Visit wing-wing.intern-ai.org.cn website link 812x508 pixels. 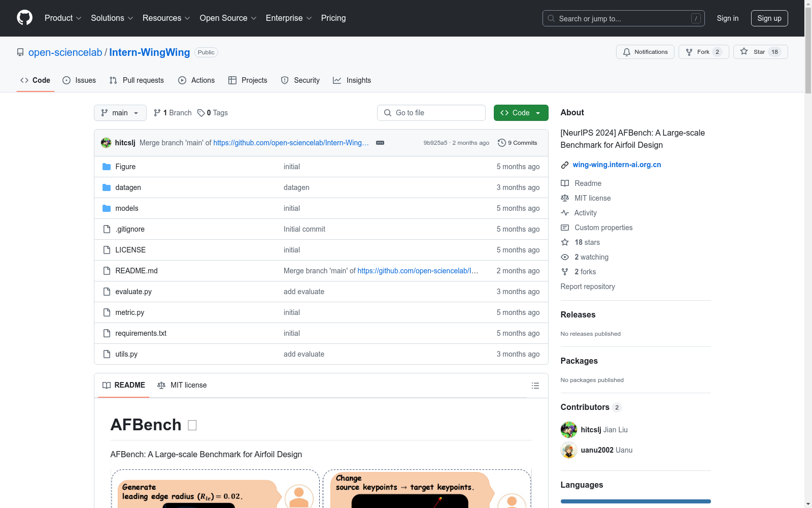[x=617, y=165]
